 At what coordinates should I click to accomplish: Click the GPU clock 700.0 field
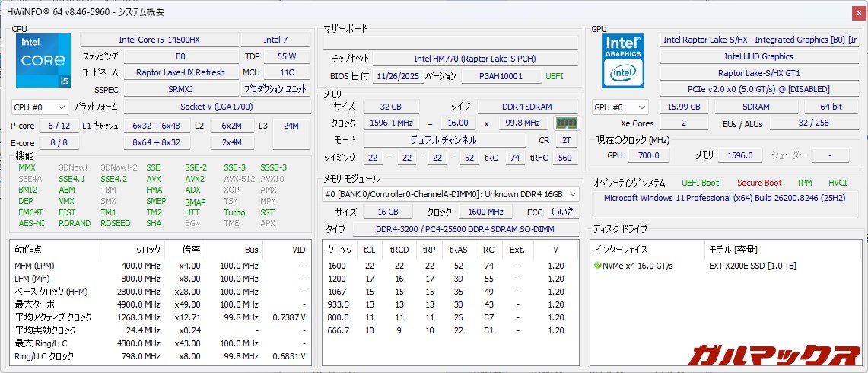coord(649,156)
